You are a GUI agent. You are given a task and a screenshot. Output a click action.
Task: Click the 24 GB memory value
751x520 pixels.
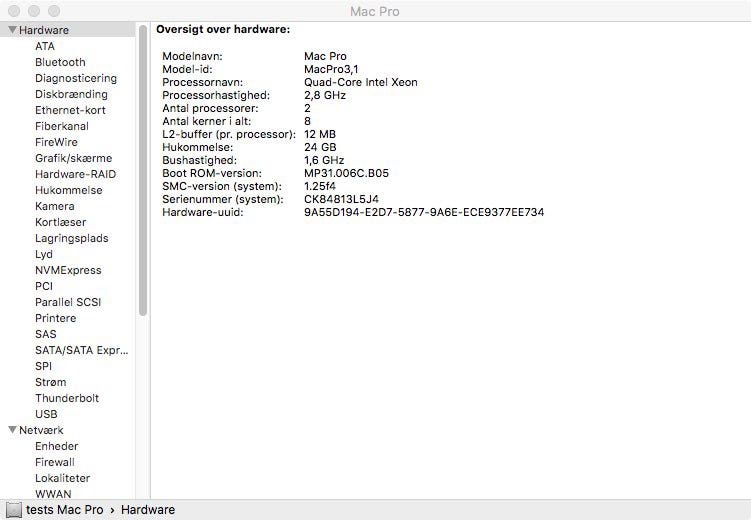[320, 147]
